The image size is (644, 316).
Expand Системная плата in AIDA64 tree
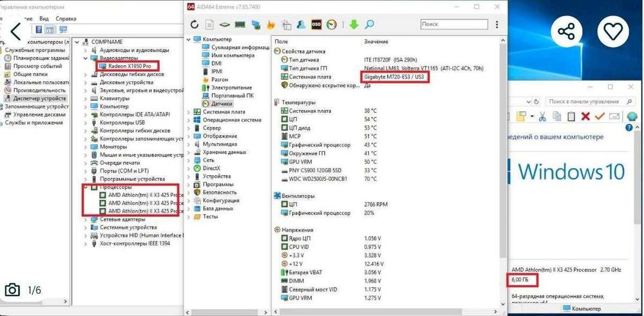(189, 111)
